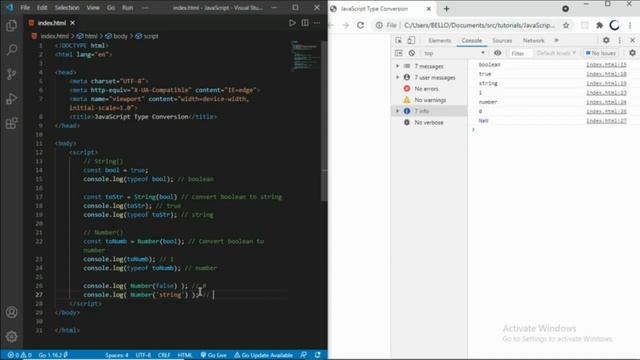Bookmark this page with the star
Screen dimensions: 640x360
(566, 25)
